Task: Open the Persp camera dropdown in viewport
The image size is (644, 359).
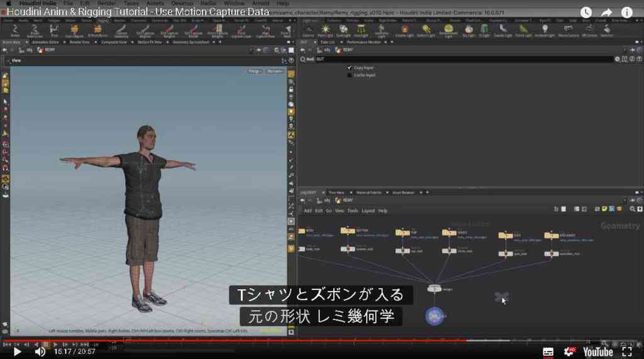Action: 254,71
